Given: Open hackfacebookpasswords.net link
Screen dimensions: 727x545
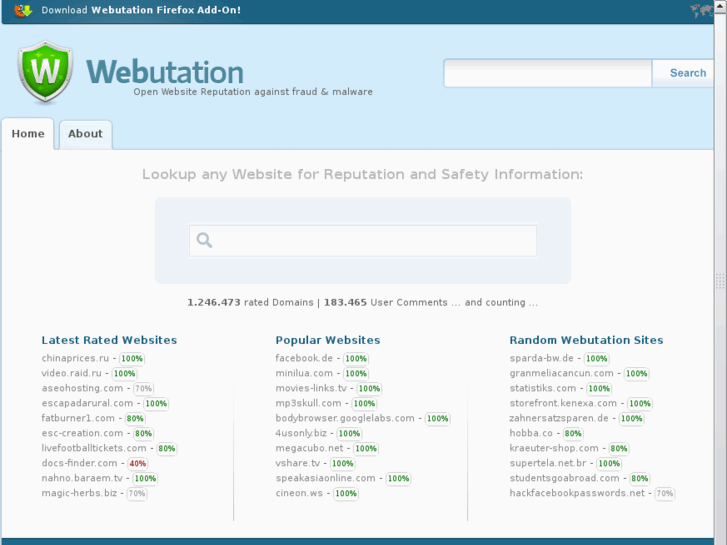Looking at the screenshot, I should pyautogui.click(x=577, y=493).
